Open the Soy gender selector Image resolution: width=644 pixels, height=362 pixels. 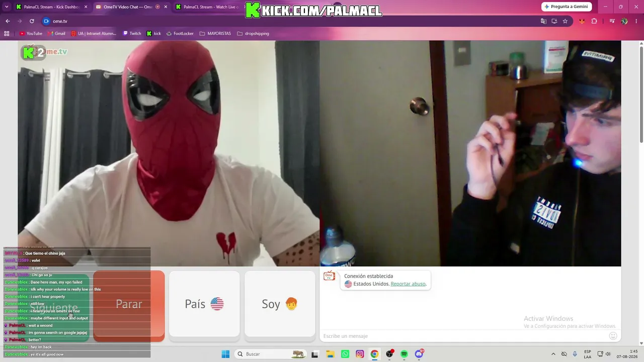280,304
